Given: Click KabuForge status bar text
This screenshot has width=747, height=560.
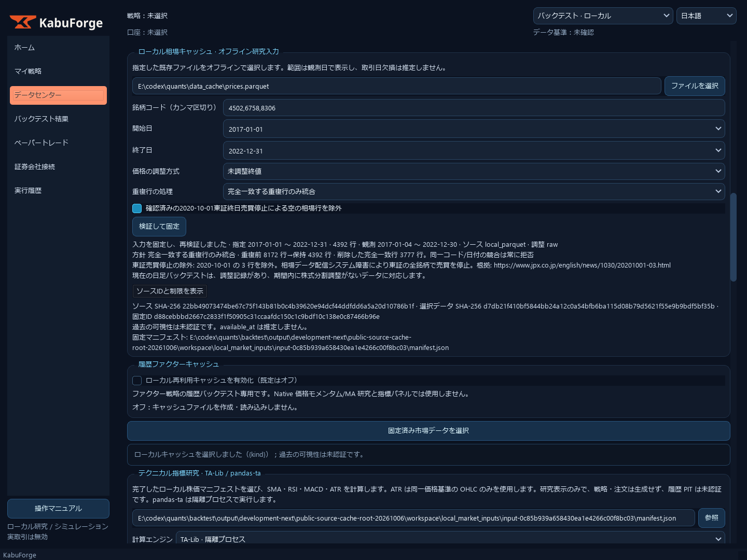Looking at the screenshot, I should [20, 555].
